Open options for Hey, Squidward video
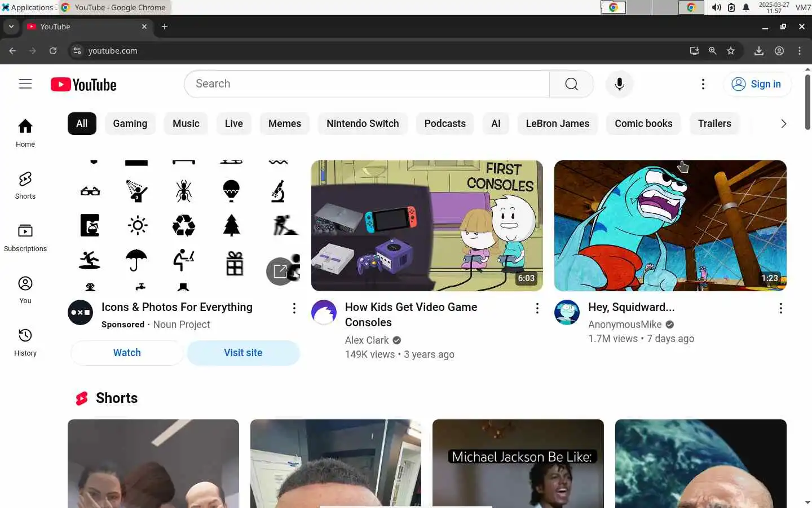This screenshot has height=508, width=812. tap(780, 308)
